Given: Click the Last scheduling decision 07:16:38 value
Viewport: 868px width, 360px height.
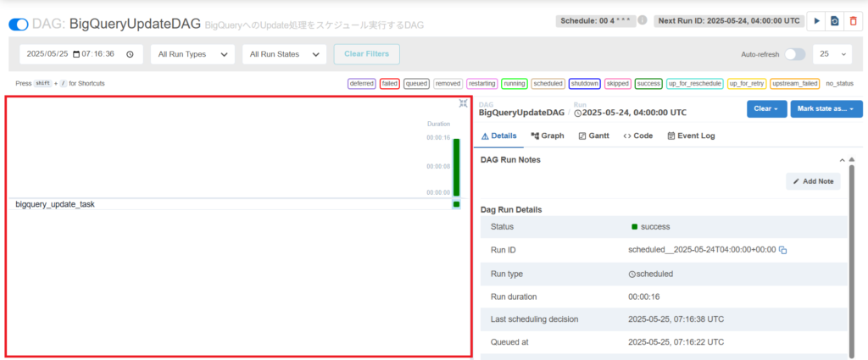Looking at the screenshot, I should point(676,319).
